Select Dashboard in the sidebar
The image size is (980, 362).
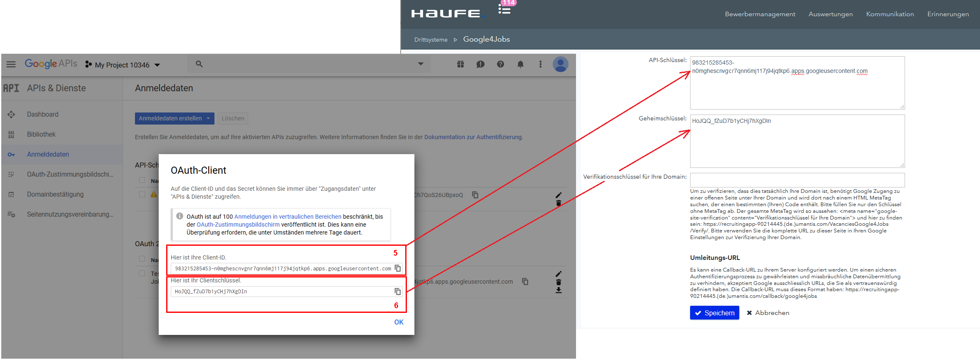(x=42, y=114)
